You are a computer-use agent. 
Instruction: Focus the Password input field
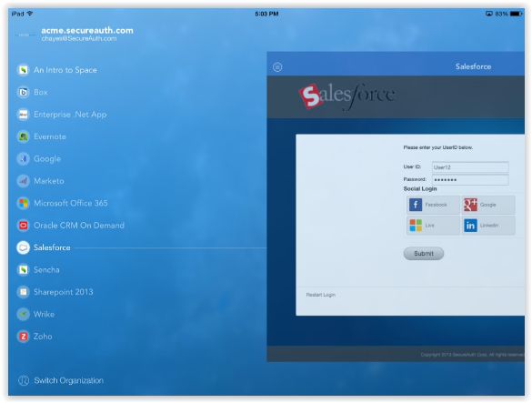(470, 179)
